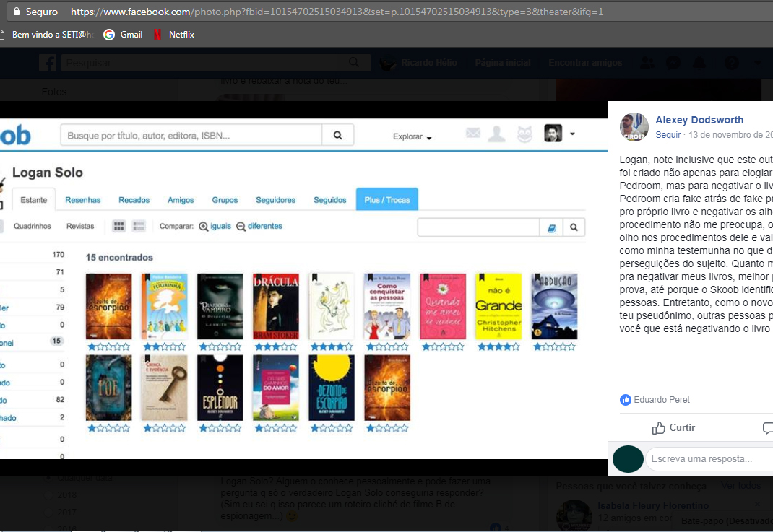Click the blue book icon in shelf search

552,227
